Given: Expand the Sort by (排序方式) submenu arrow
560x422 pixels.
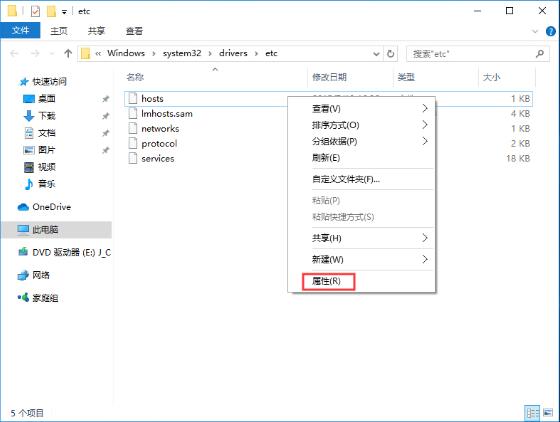Looking at the screenshot, I should coord(425,125).
